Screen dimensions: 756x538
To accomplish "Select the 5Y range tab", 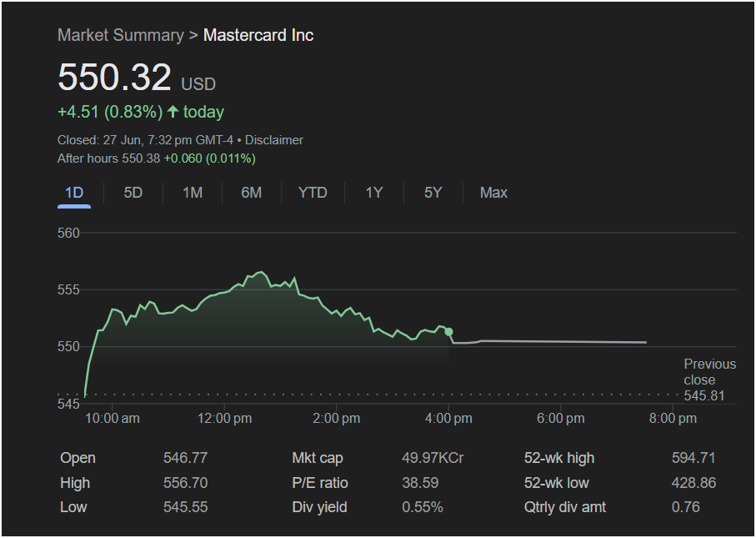I will coord(433,193).
